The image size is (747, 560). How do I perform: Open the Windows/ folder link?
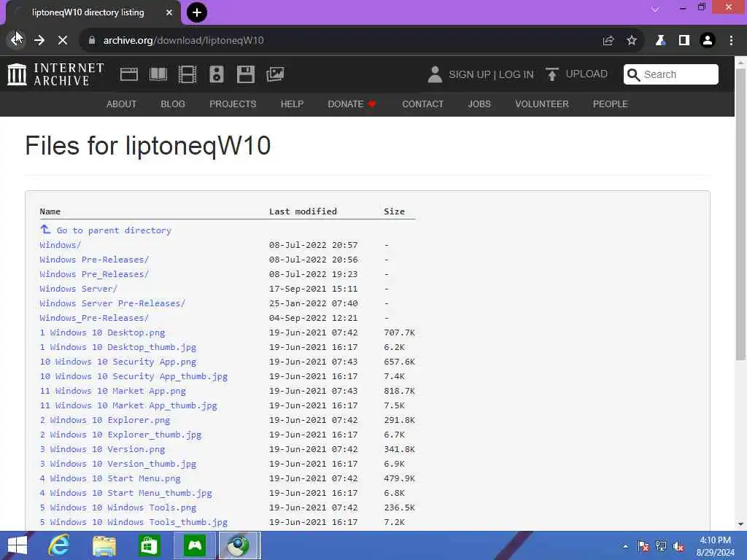[60, 245]
